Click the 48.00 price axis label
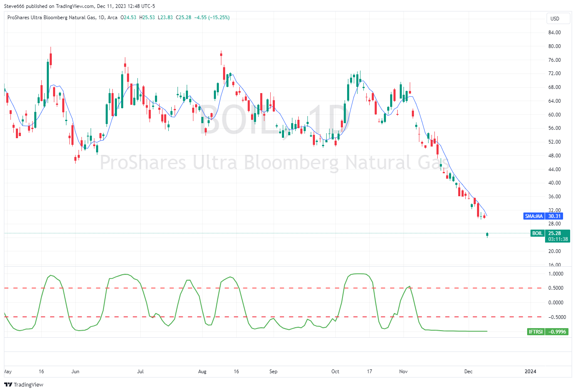The image size is (576, 392). [554, 156]
